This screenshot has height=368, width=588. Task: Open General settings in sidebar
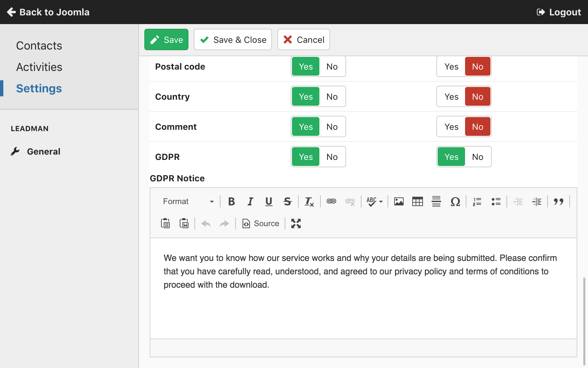point(43,152)
